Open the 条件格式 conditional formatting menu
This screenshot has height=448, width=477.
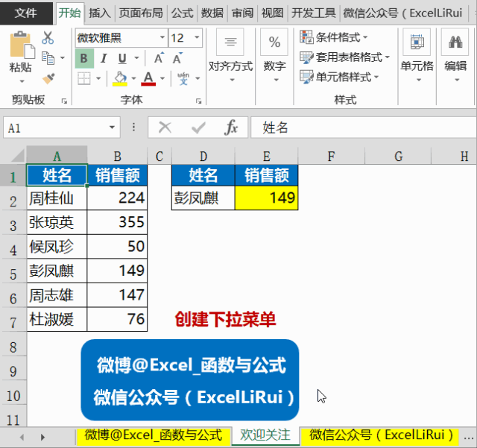pyautogui.click(x=334, y=37)
